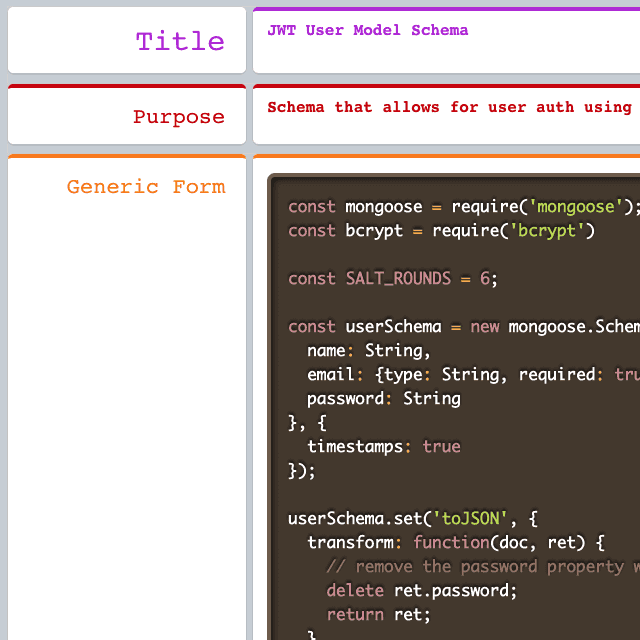This screenshot has height=640, width=640.
Task: Click the 'transform: function(doc, ret)' line
Action: coord(456,543)
